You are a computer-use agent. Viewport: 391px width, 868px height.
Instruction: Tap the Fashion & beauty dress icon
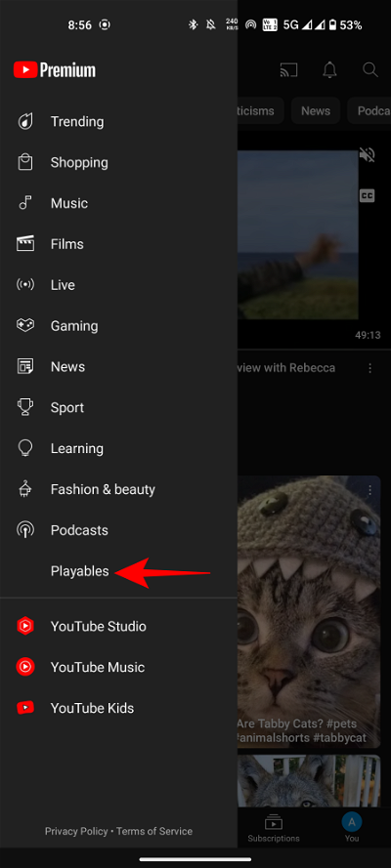[x=24, y=489]
